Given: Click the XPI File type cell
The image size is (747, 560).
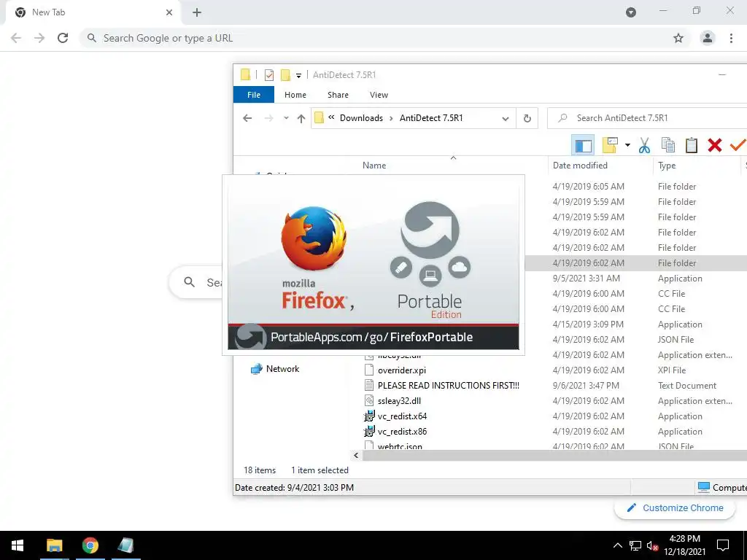Looking at the screenshot, I should click(672, 370).
